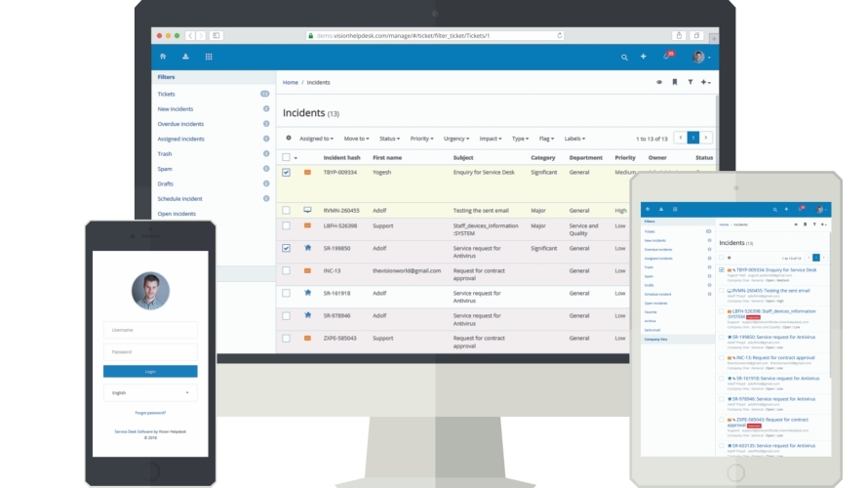Click the monitor icon on RVMN-260455 row
The image size is (868, 488).
[307, 210]
